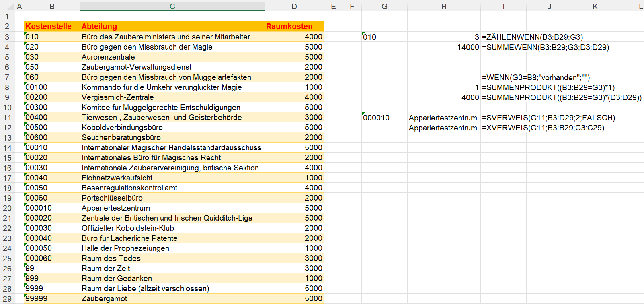The image size is (644, 304).
Task: Click the XVERWEIS formula text cell
Action: pyautogui.click(x=543, y=128)
